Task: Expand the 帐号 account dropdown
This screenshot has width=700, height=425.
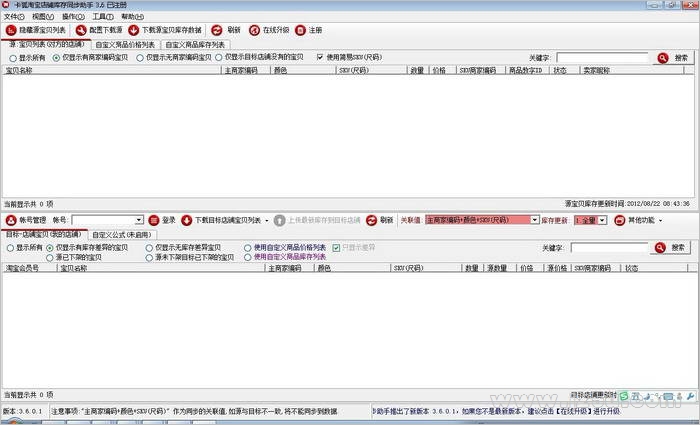Action: coord(138,219)
